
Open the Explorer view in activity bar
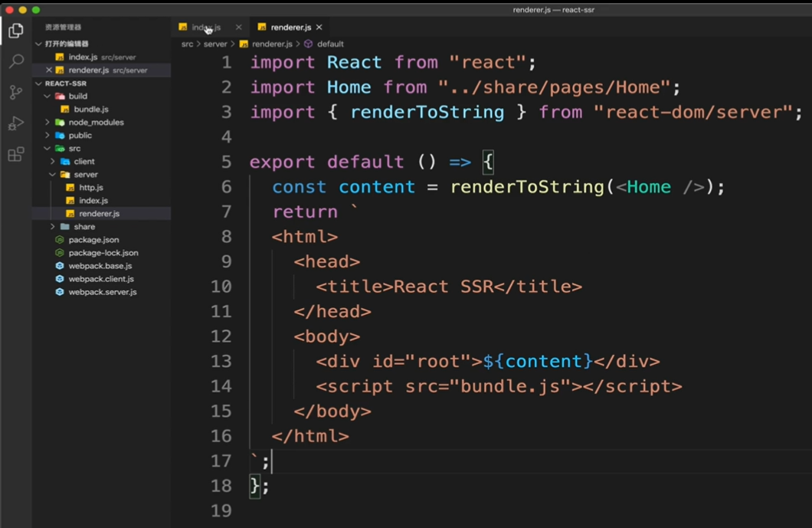point(16,31)
